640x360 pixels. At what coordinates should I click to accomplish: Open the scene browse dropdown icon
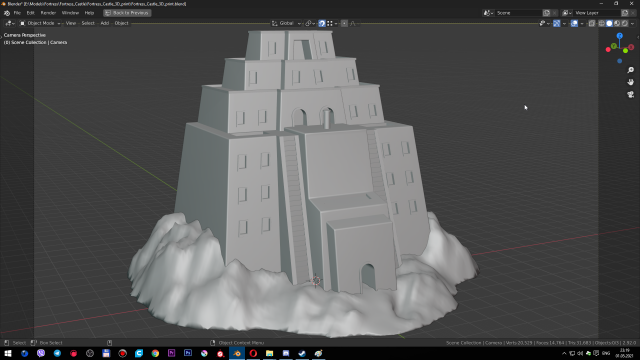click(488, 13)
